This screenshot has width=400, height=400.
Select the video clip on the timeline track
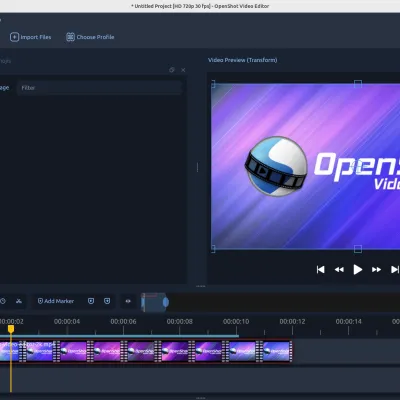pyautogui.click(x=146, y=351)
